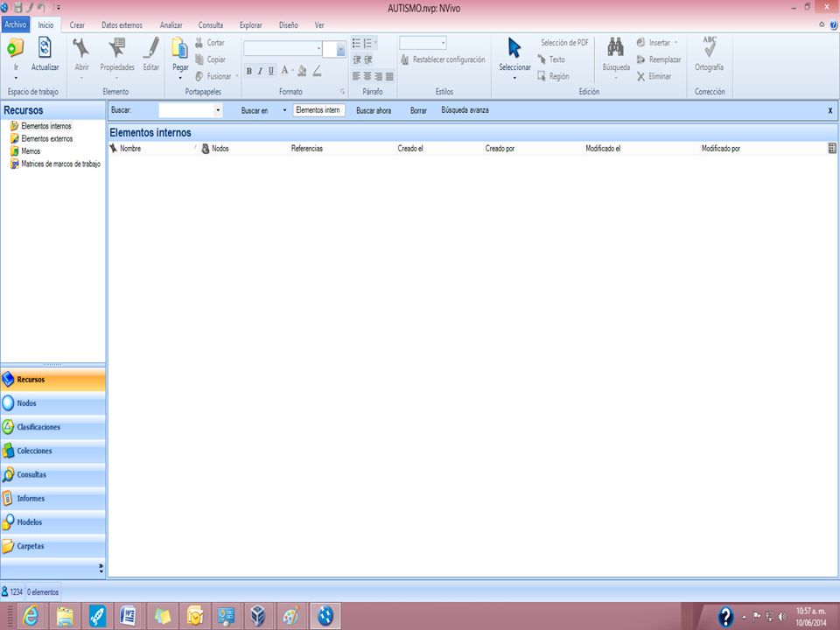Click the Restablecer configuración icon
This screenshot has height=630, width=840.
[404, 59]
